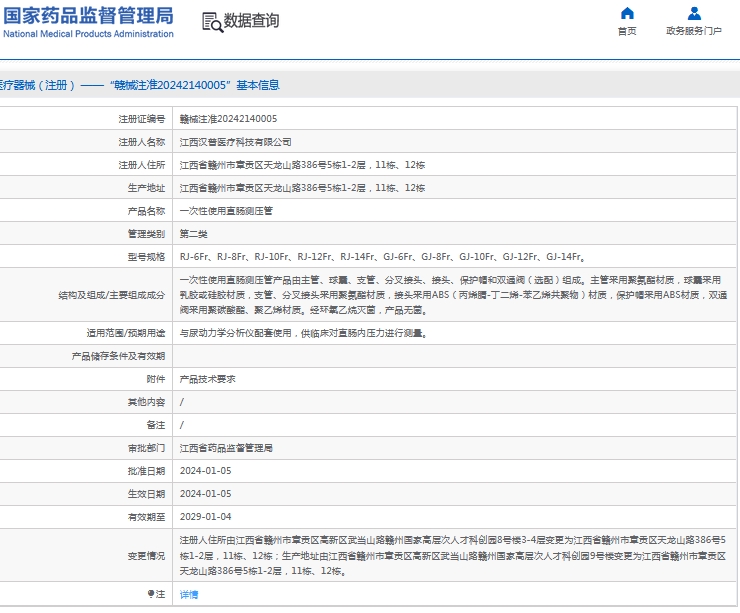
Task: Click the 与尿动力学分析仪配套使用 intended use text
Action: coord(303,333)
